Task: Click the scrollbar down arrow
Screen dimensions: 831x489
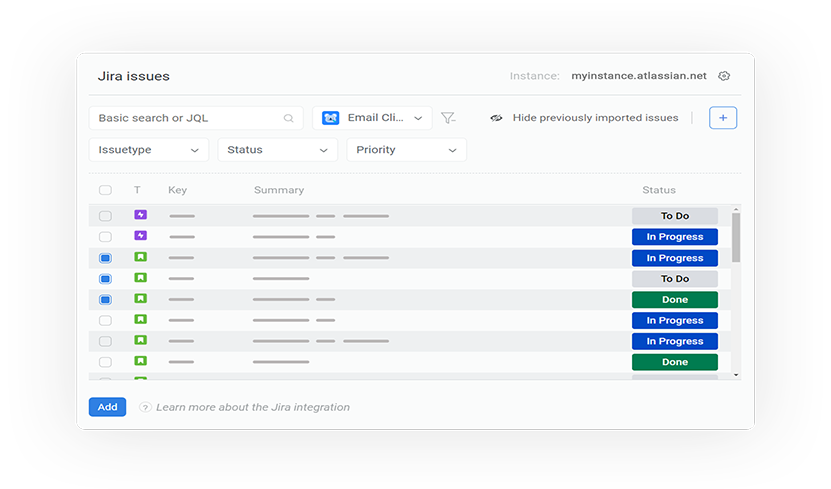Action: click(736, 375)
